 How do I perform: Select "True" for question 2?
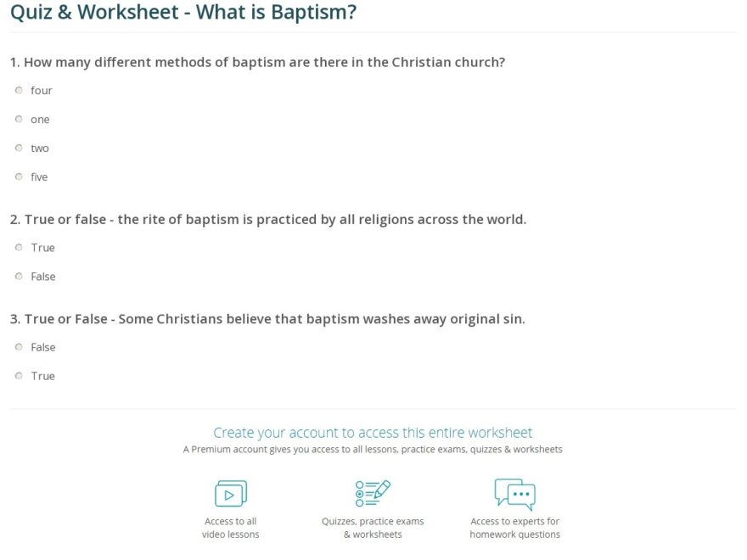coord(19,247)
